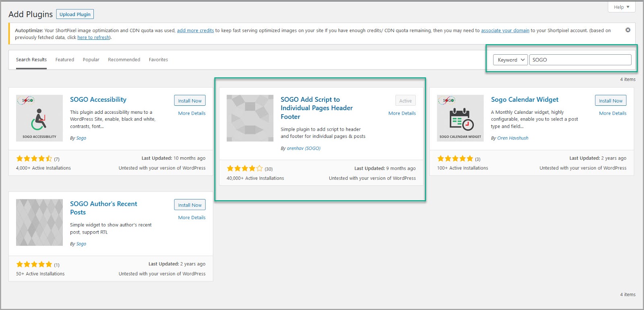Install SOGO Author's Recent Posts plugin

click(190, 205)
